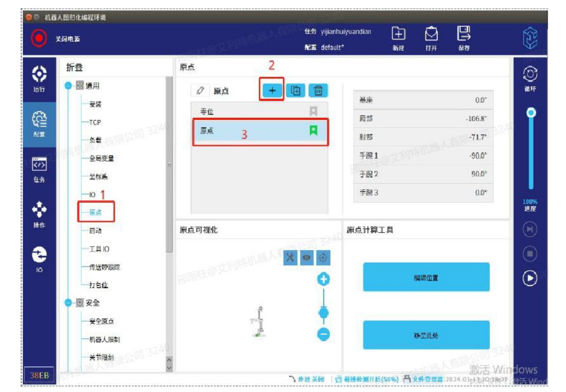Screen dimensions: 566x392
Task: Click the 新建 (New) task icon
Action: (x=398, y=35)
